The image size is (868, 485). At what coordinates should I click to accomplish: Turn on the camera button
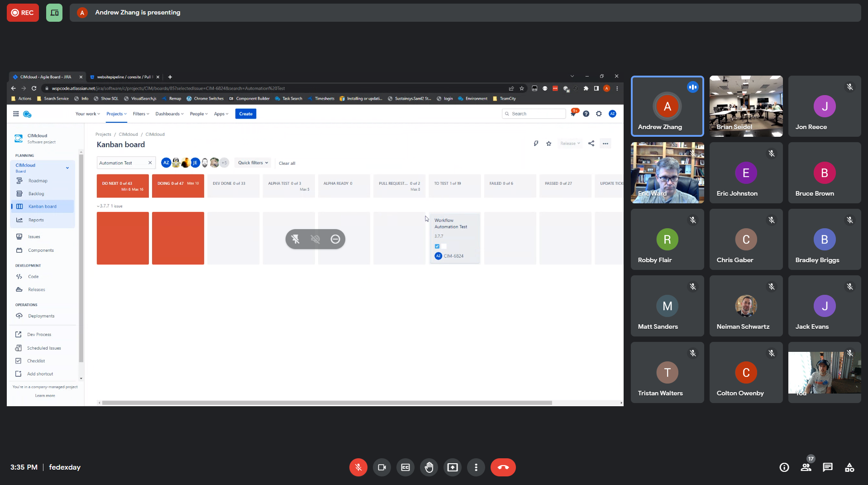[x=382, y=467]
